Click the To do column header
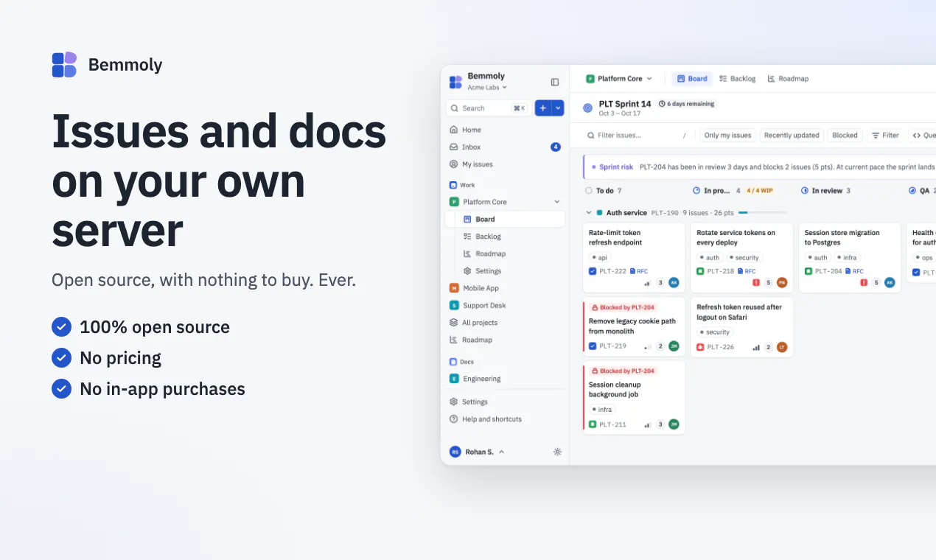The height and width of the screenshot is (560, 936). [604, 191]
